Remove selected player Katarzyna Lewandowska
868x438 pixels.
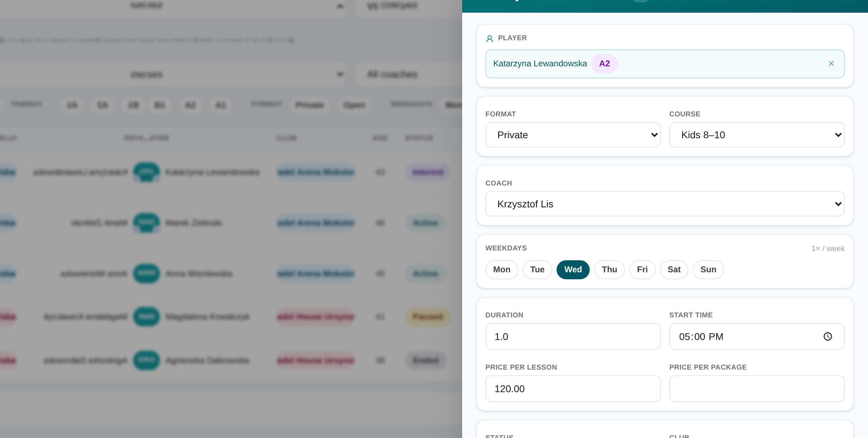point(831,63)
